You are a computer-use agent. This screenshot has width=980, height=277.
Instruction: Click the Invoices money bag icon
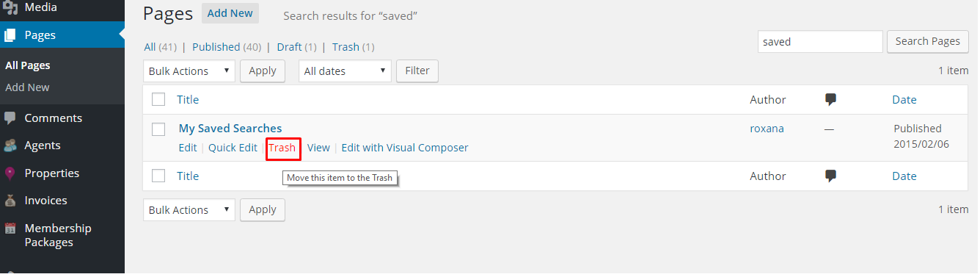coord(10,201)
